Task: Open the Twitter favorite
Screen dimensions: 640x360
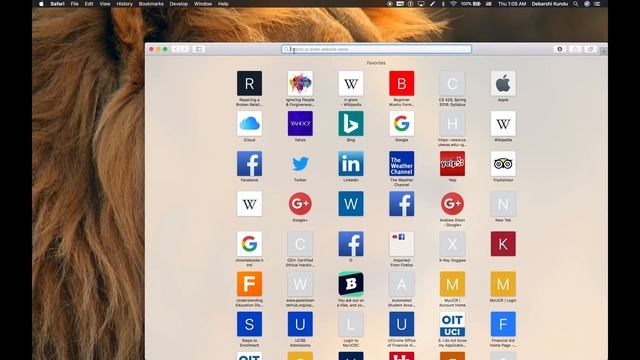Action: (x=300, y=164)
